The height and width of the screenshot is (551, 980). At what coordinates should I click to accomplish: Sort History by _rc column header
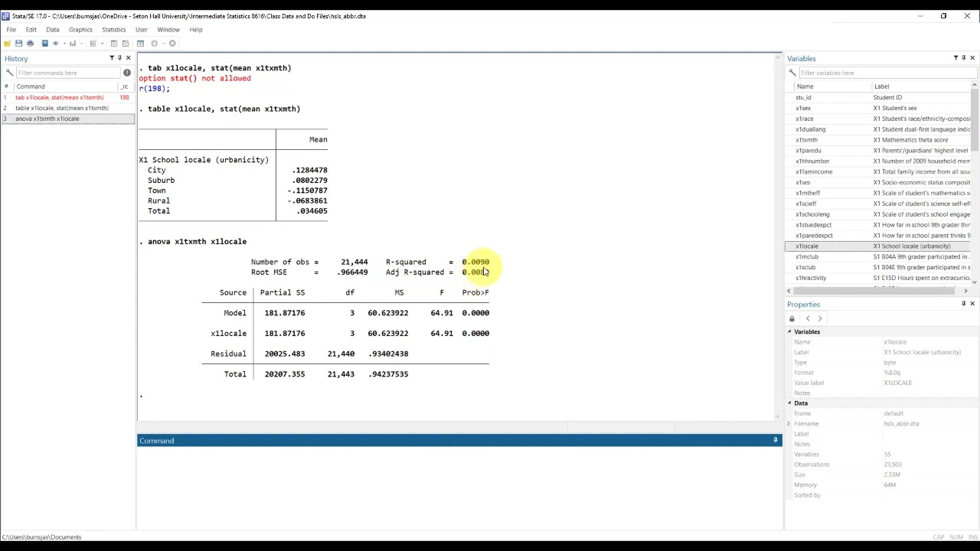pyautogui.click(x=125, y=86)
